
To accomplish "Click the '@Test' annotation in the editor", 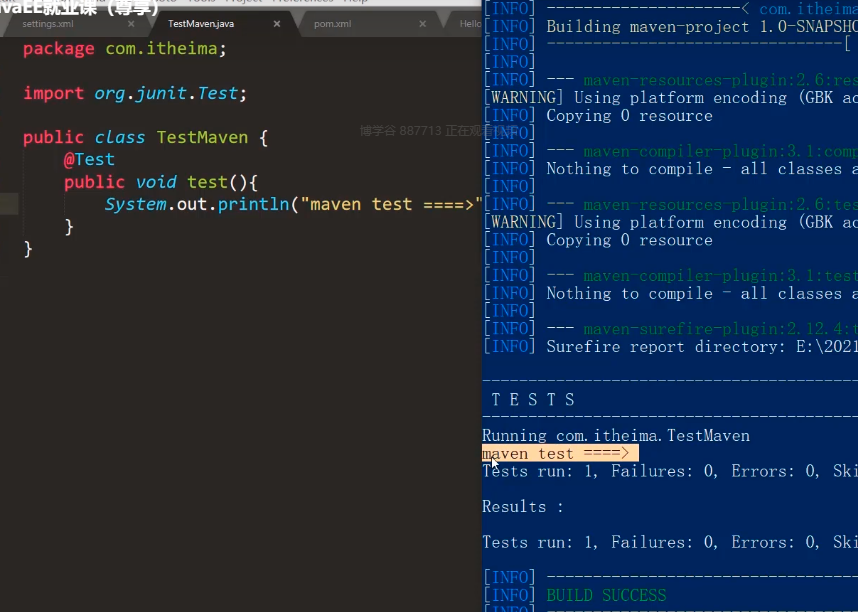I will coord(89,159).
